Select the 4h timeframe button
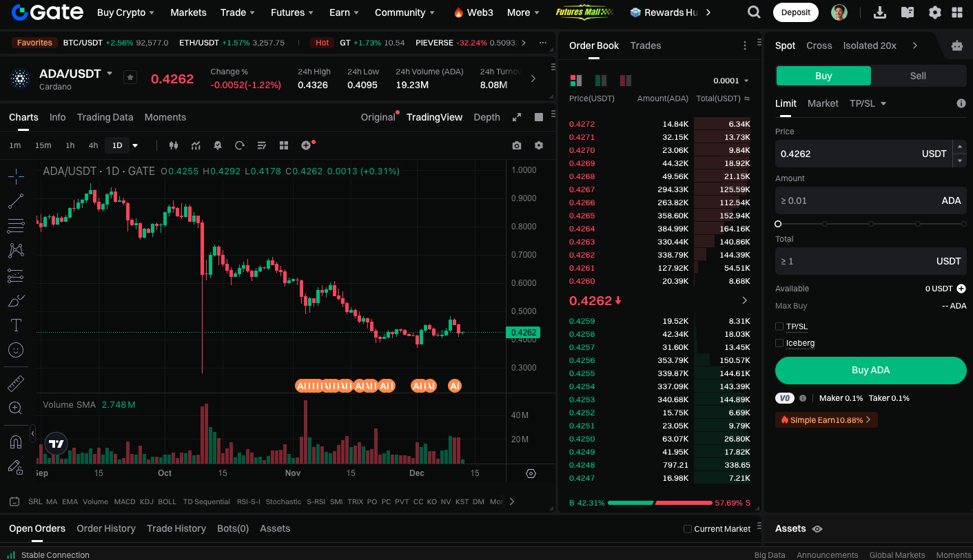The image size is (973, 560). (93, 145)
